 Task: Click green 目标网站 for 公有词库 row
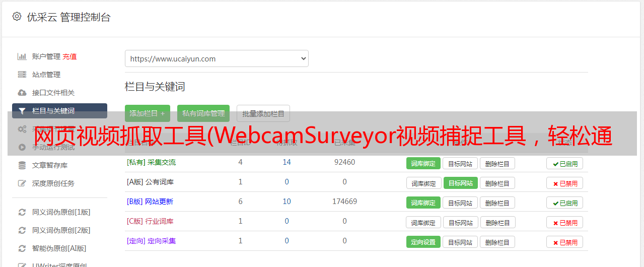pyautogui.click(x=460, y=183)
